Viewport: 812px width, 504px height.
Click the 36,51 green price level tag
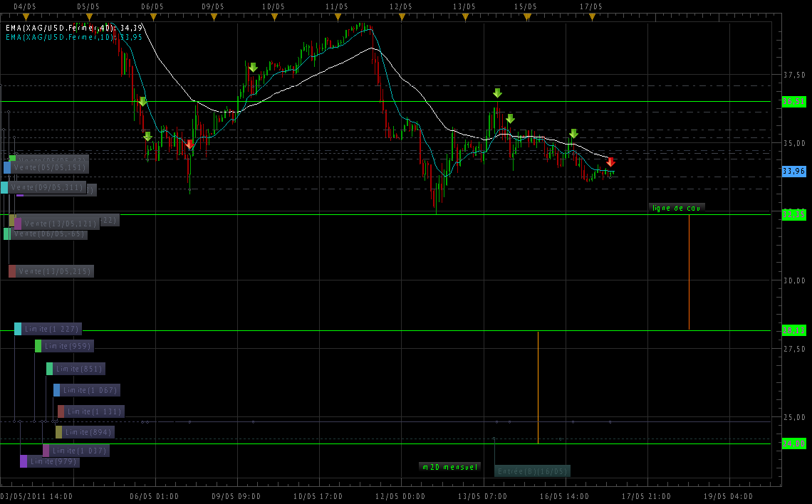coord(793,102)
